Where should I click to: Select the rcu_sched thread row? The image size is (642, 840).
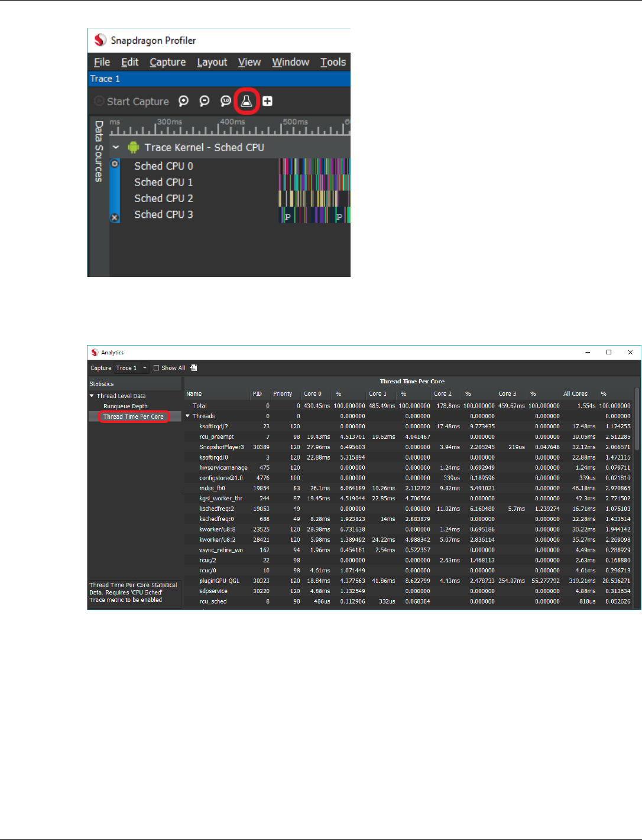tap(408, 601)
